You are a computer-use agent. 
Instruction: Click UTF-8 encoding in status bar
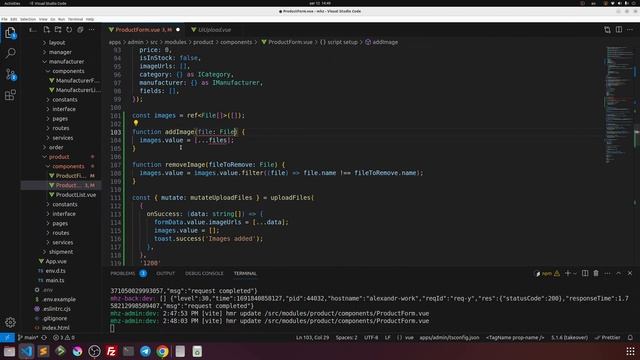[371, 338]
